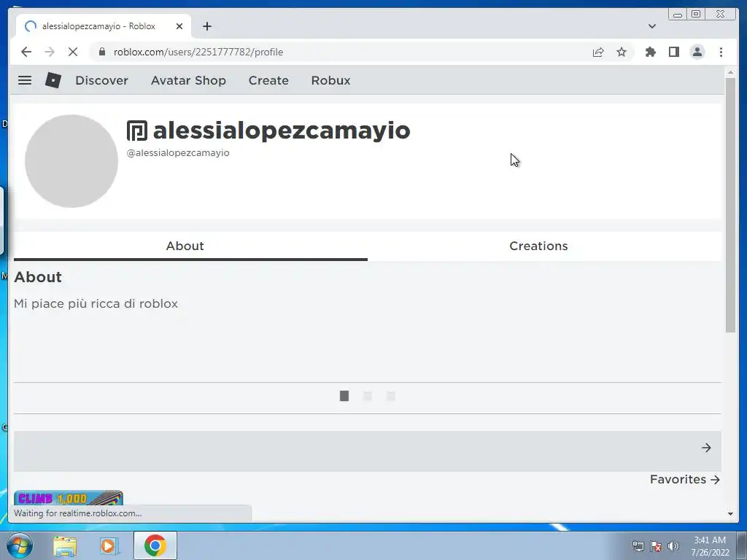The width and height of the screenshot is (747, 560).
Task: Open the Robux page
Action: tap(330, 80)
